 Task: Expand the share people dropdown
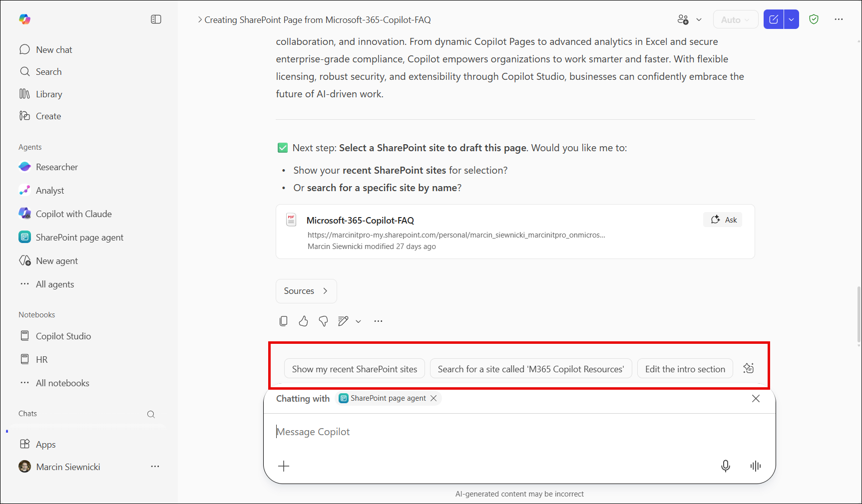pyautogui.click(x=699, y=19)
